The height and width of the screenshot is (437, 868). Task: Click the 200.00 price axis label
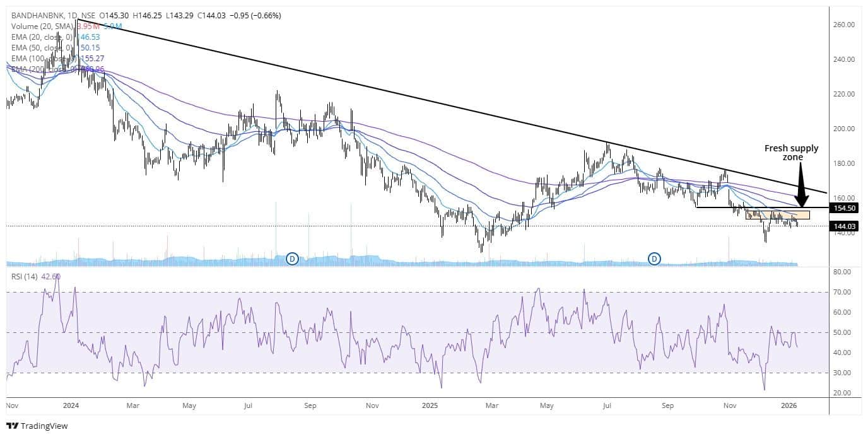843,129
